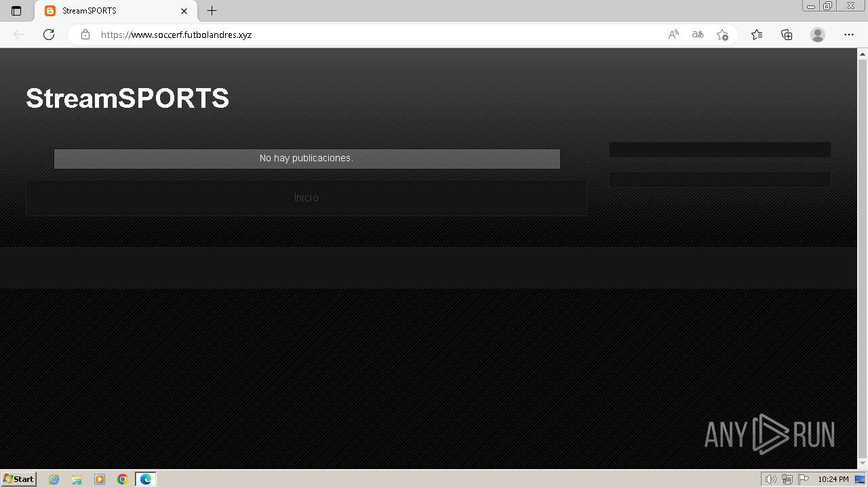Open Windows Media Player from taskbar
868x488 pixels.
tap(100, 479)
